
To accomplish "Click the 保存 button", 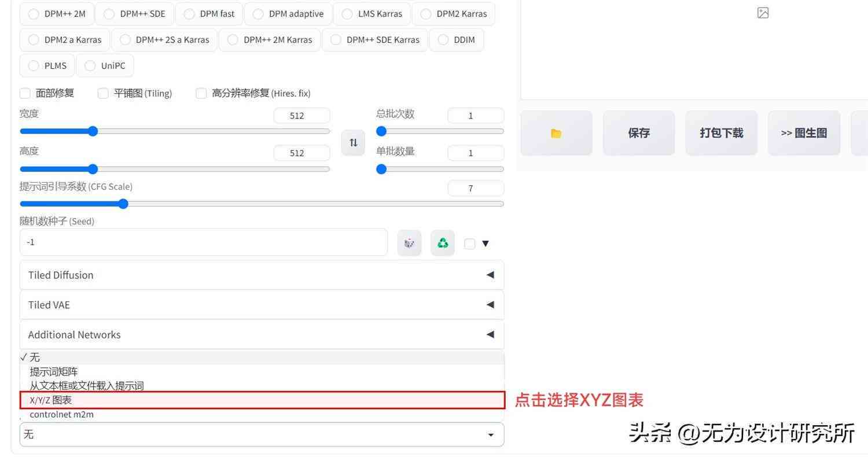I will pos(639,133).
